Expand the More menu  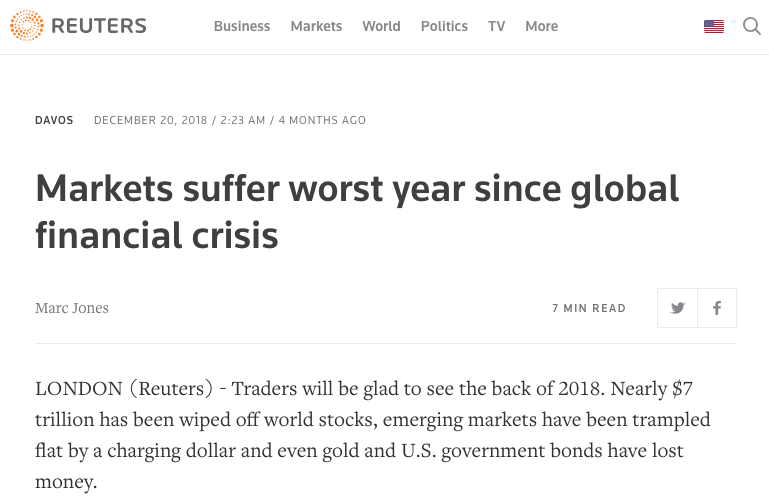coord(542,26)
